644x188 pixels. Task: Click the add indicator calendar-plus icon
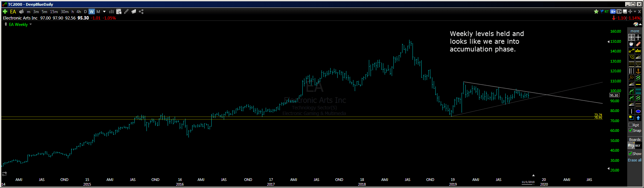coord(119,11)
